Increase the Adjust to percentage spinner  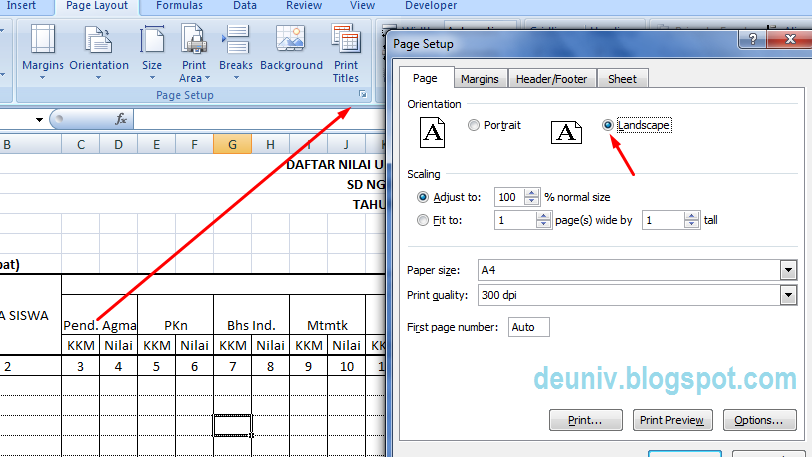pos(531,193)
